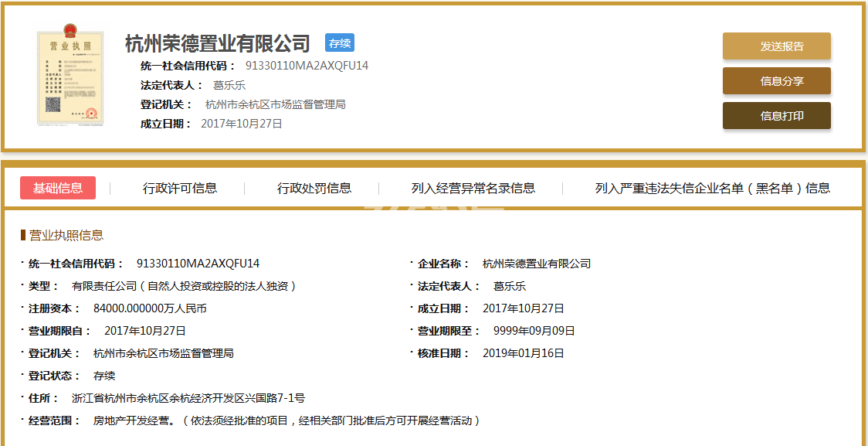Viewport: 868px width, 446px height.
Task: Open the business license thumbnail image
Action: tap(70, 73)
